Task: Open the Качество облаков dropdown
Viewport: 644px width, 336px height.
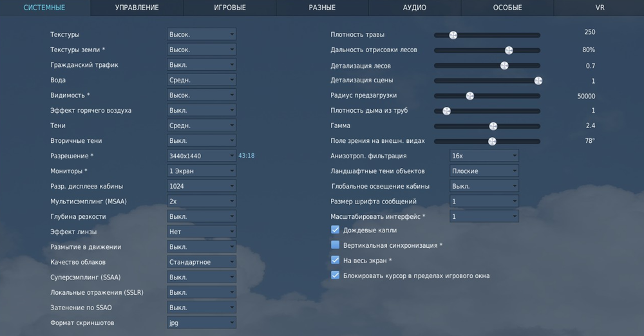Action: (201, 262)
